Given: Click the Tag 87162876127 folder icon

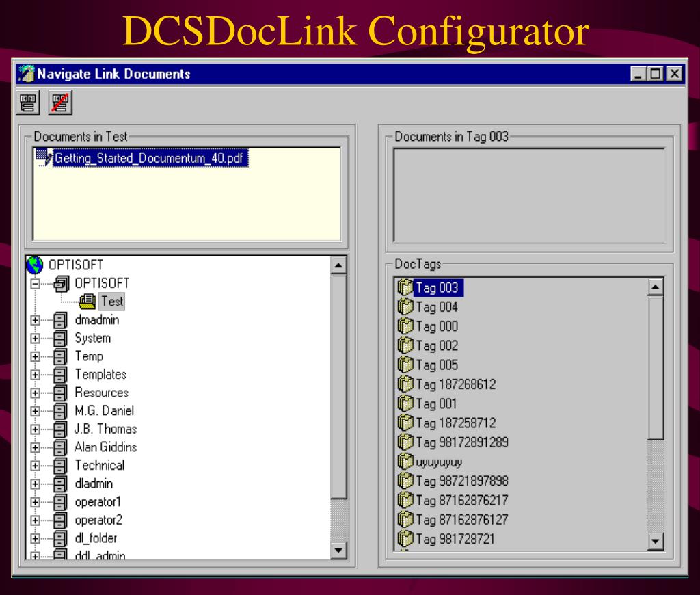Looking at the screenshot, I should click(405, 520).
